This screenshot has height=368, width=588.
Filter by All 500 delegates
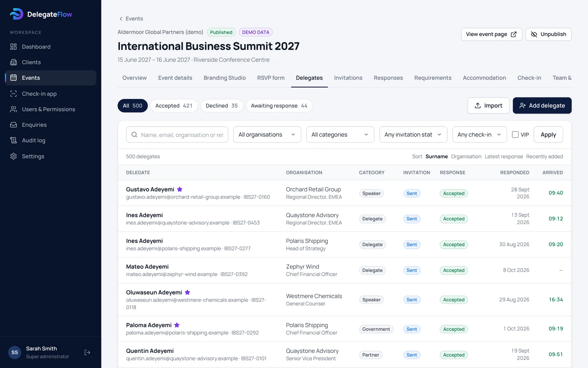(x=133, y=106)
